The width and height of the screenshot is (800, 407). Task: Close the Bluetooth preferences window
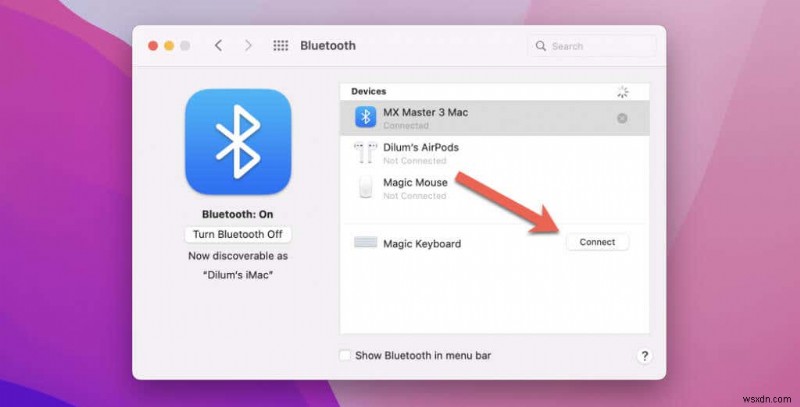tap(154, 46)
